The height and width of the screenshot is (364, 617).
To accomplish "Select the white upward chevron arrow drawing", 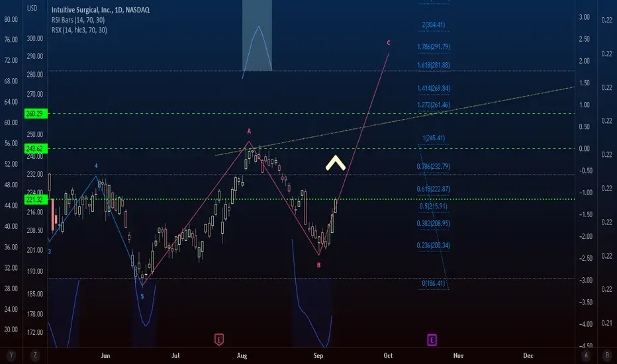I will pyautogui.click(x=335, y=163).
